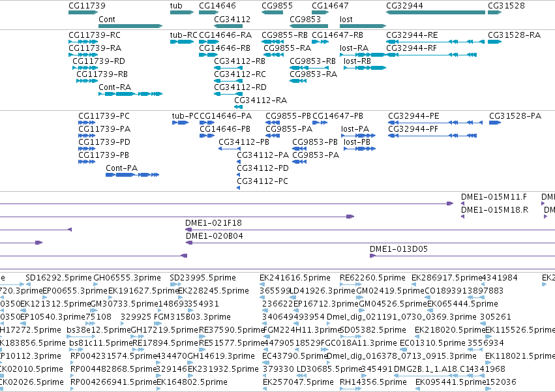Image resolution: width=555 pixels, height=392 pixels.
Task: Select the CG31528 gene label
Action: [506, 6]
